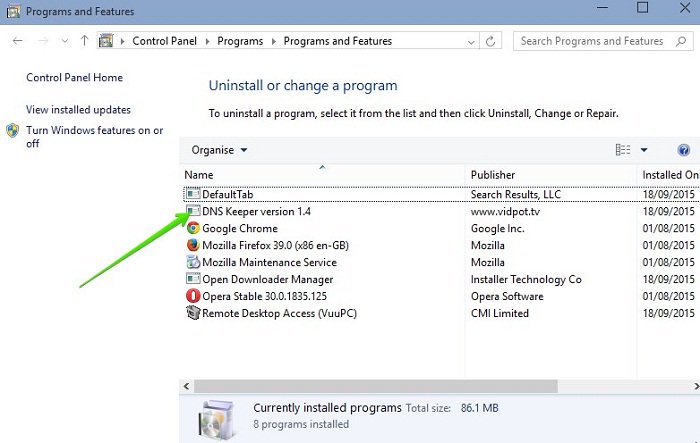The image size is (700, 443).
Task: Click publisher www.vidpot.tv cell
Action: click(505, 211)
